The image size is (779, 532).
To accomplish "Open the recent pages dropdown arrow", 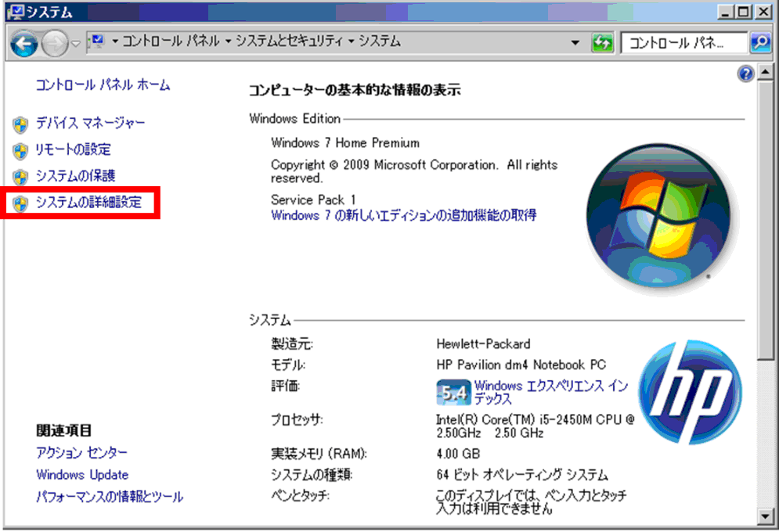I will (75, 44).
